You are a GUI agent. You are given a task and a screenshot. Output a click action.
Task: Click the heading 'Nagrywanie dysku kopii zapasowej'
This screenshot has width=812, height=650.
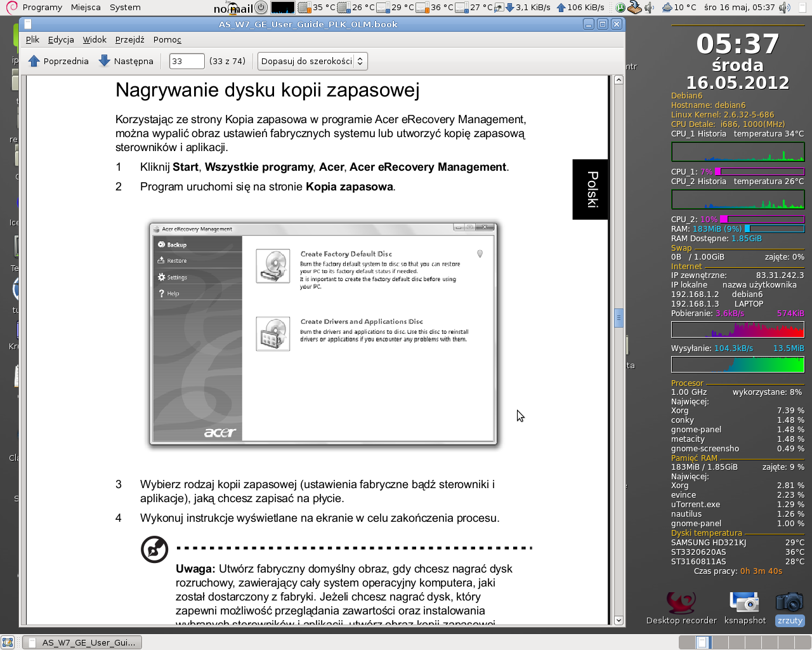pos(267,90)
